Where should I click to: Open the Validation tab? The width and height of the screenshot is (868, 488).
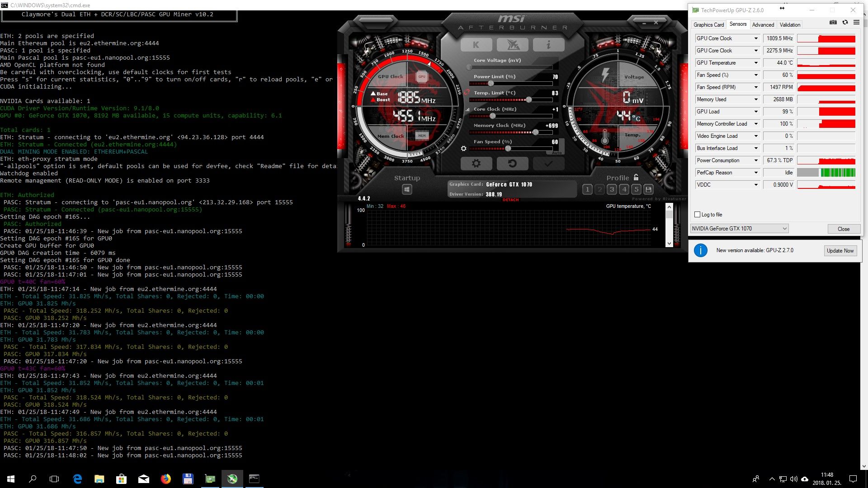(790, 25)
